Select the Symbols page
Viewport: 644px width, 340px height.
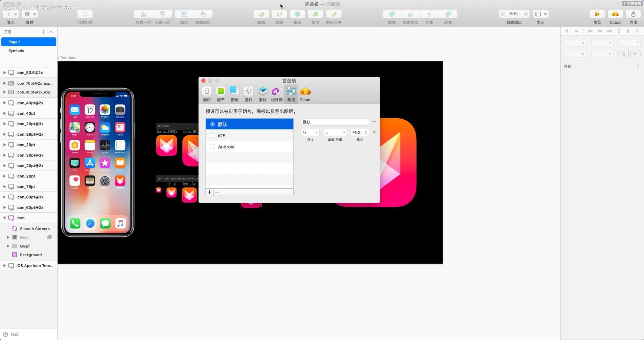click(29, 51)
